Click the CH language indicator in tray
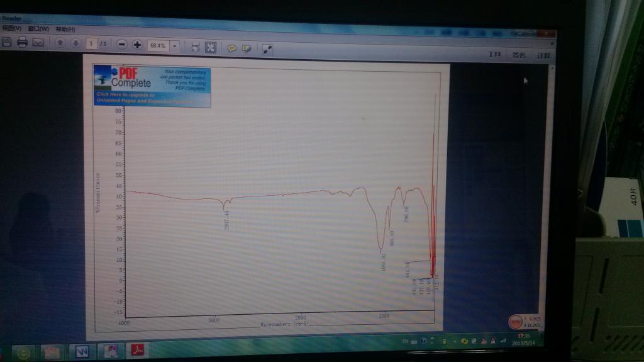644x362 pixels. coord(405,341)
